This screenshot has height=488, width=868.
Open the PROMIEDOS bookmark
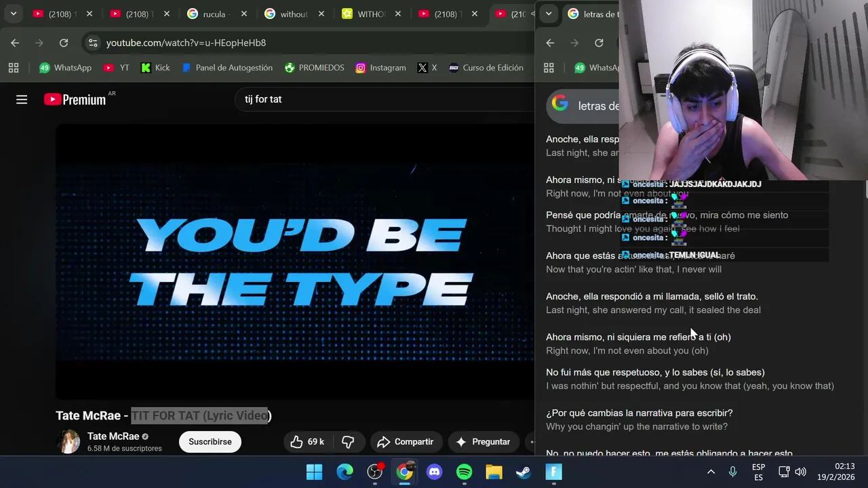[315, 68]
